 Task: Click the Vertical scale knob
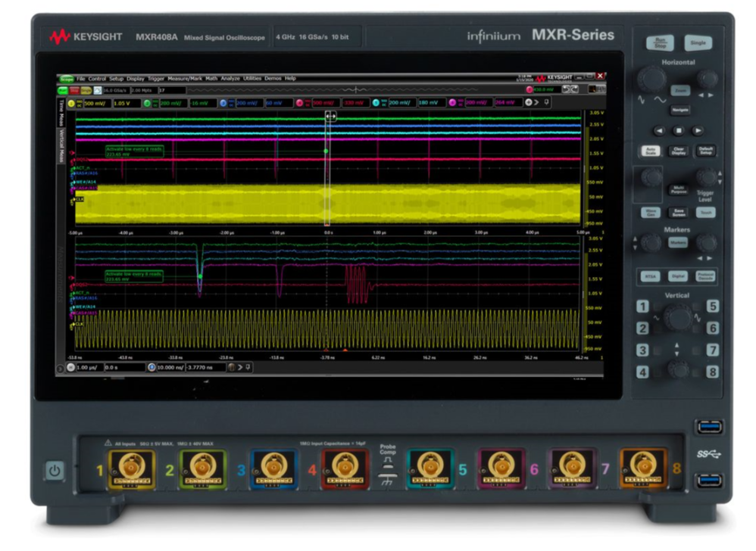click(x=677, y=317)
